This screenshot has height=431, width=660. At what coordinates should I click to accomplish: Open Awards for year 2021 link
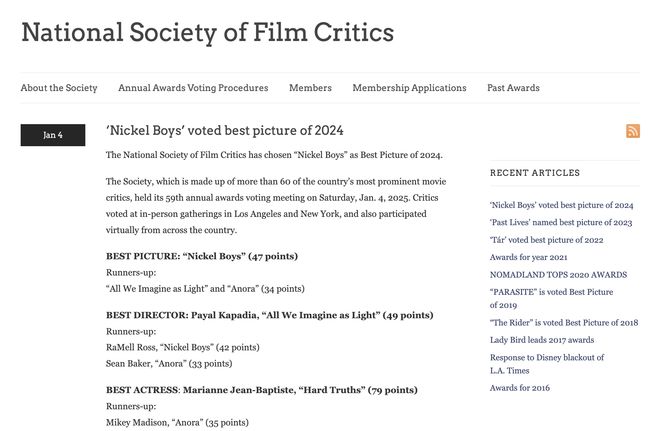530,257
